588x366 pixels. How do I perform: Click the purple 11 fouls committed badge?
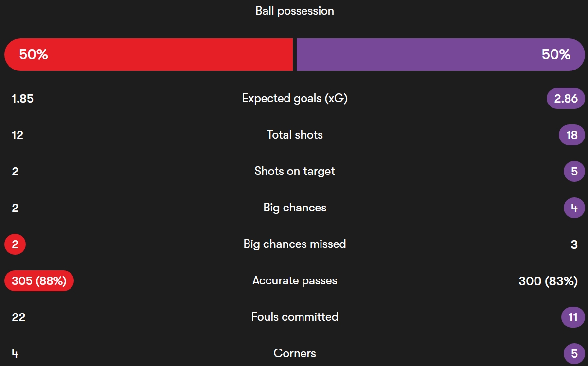coord(573,317)
